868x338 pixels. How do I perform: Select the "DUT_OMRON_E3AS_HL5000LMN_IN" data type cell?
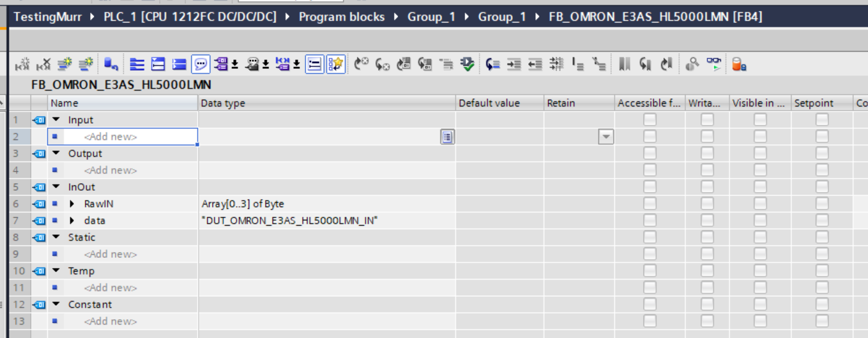pyautogui.click(x=327, y=221)
